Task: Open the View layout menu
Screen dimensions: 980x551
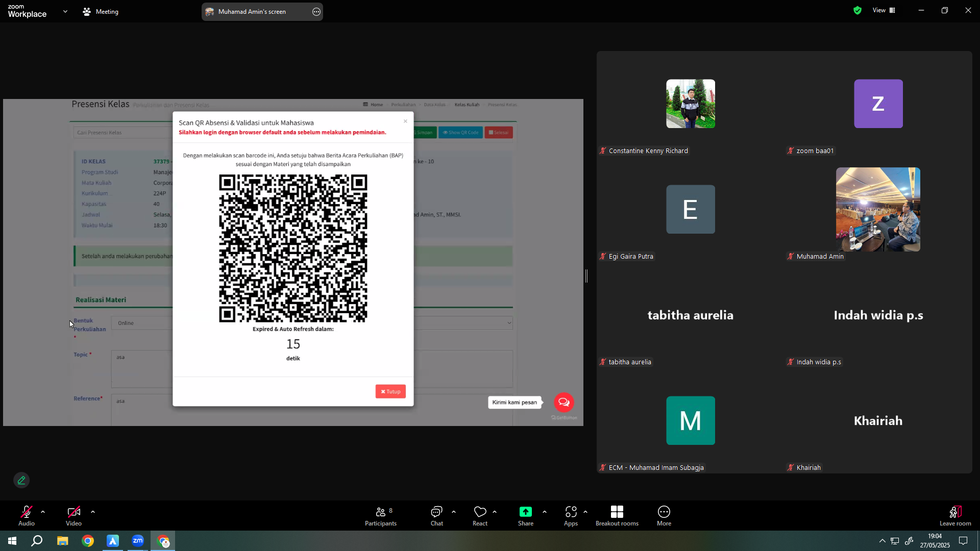Action: pos(884,10)
